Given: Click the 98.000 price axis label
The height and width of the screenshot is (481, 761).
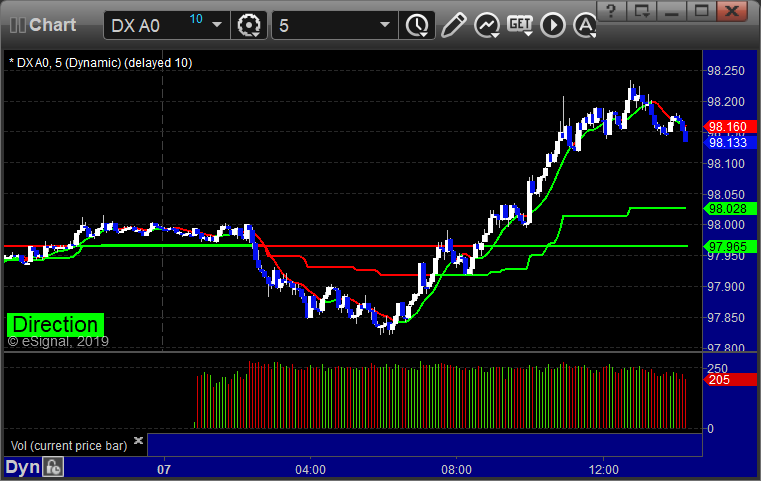Looking at the screenshot, I should [726, 225].
